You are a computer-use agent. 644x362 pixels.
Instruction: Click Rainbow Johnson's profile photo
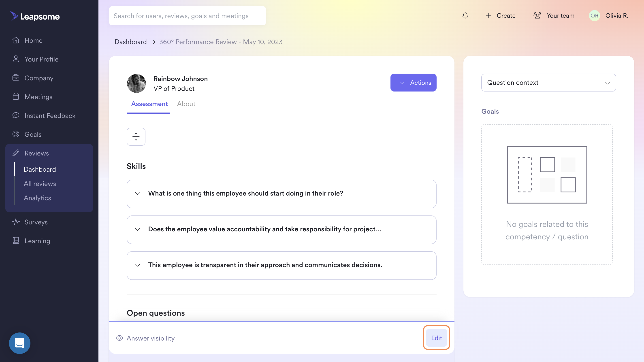[136, 83]
